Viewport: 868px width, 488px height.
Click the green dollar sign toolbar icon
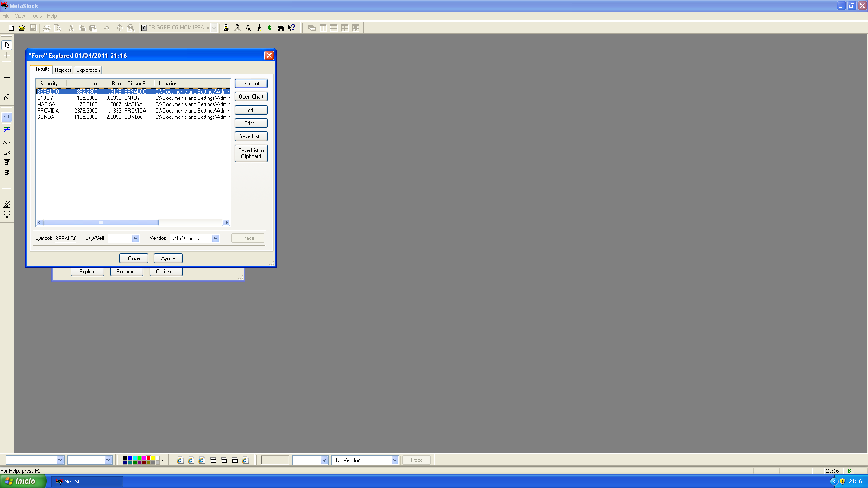coord(270,28)
